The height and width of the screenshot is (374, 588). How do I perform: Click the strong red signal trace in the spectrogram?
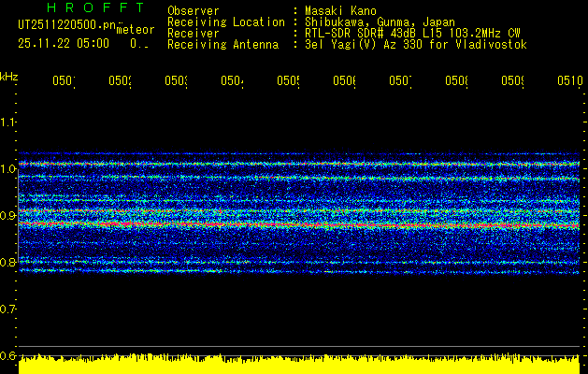coord(299,224)
